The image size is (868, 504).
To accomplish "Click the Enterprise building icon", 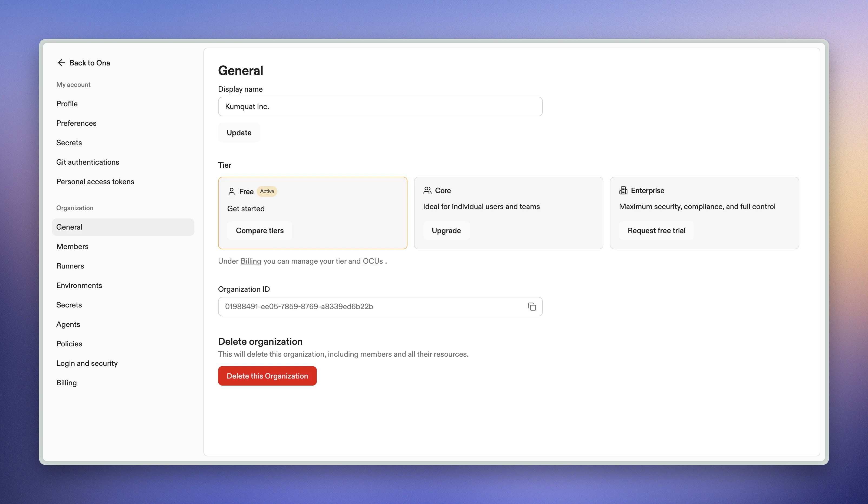I will pos(623,190).
